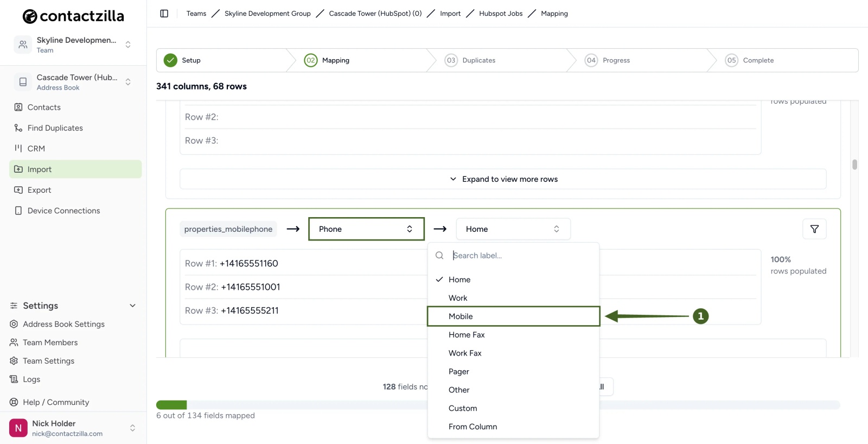Select Pager label option
The image size is (868, 444).
pyautogui.click(x=513, y=372)
